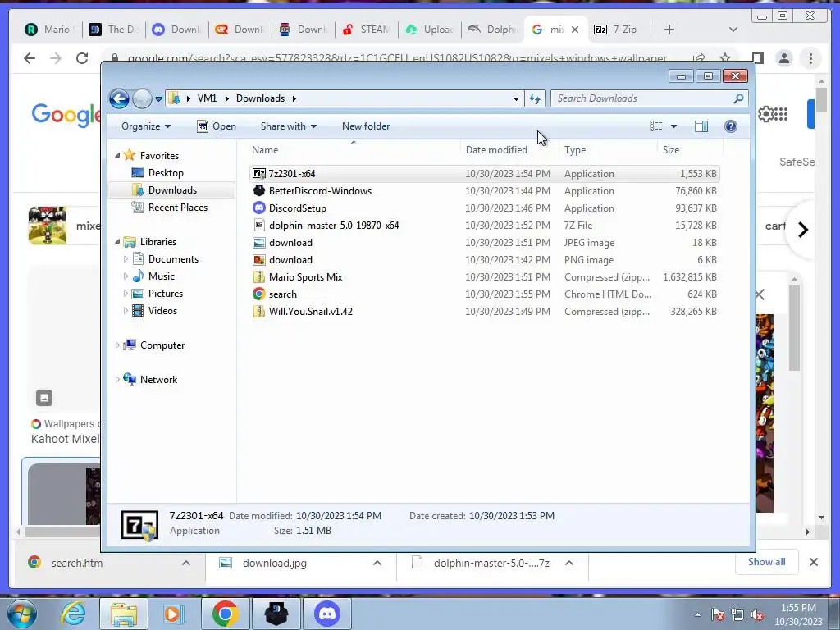This screenshot has height=630, width=840.
Task: Open Chrome three-dot menu
Action: tap(810, 58)
